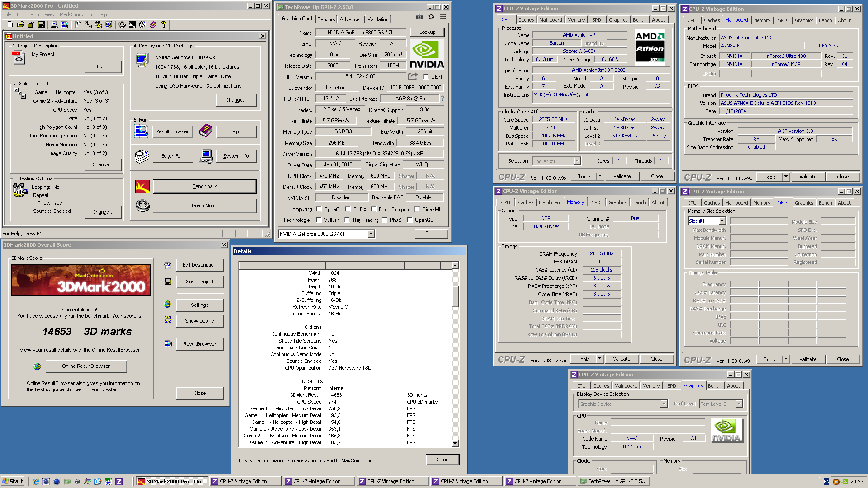Click the Details list vertical scrollbar thumb
The width and height of the screenshot is (868, 488).
tap(455, 296)
